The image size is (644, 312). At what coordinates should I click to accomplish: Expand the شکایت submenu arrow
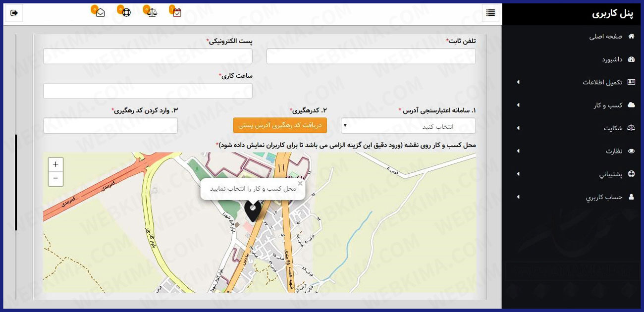click(x=518, y=128)
